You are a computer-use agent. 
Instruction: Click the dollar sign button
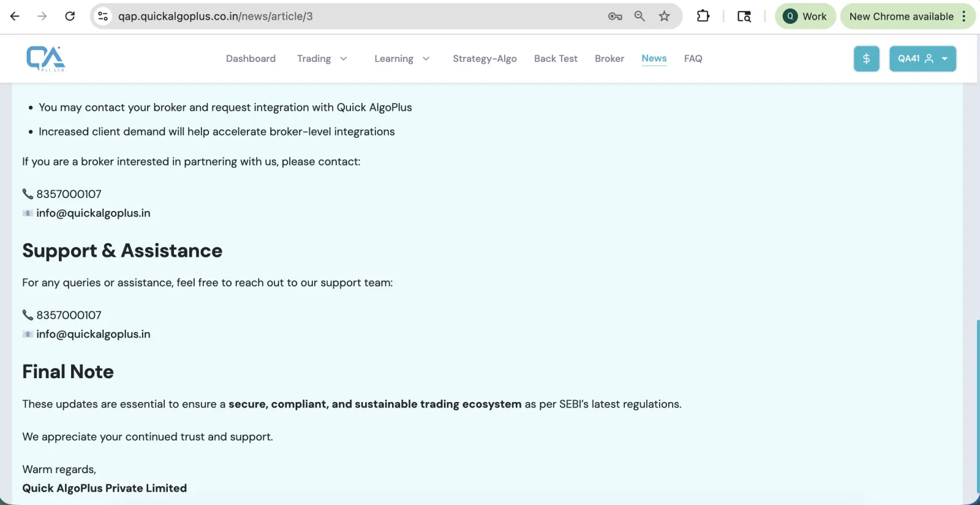coord(867,59)
